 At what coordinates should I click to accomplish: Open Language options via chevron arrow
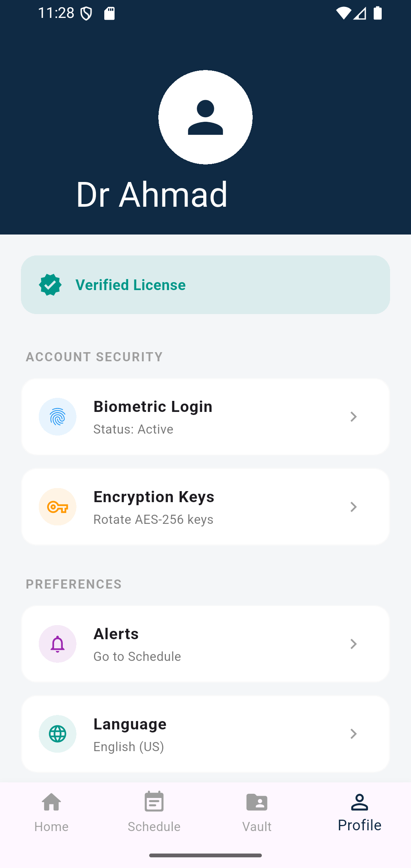pos(353,734)
